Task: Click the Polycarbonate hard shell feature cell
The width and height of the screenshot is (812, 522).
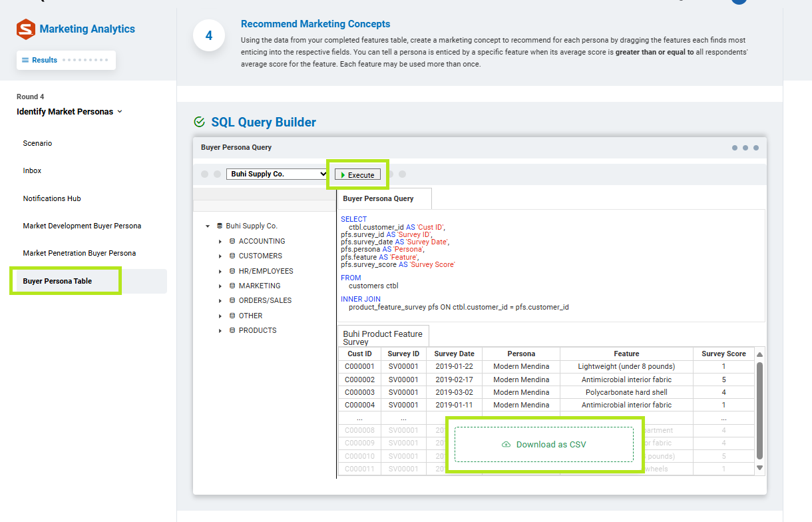Action: click(x=626, y=392)
